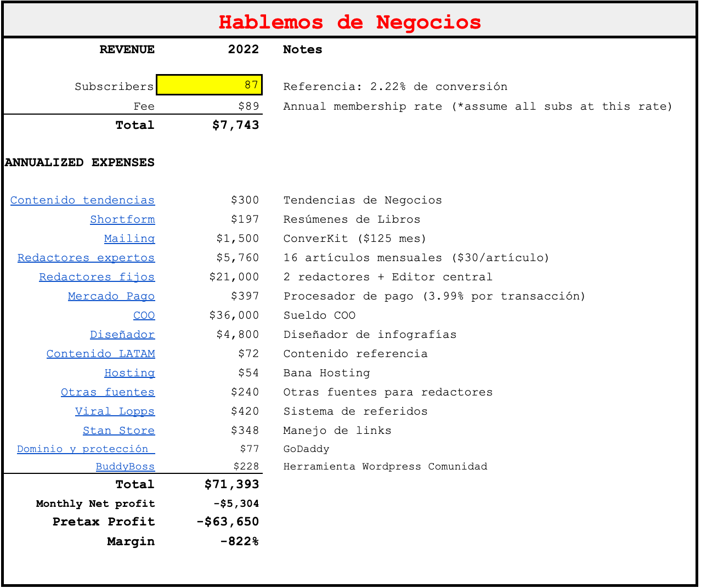Click the 16 artículos mensuales note

(416, 258)
